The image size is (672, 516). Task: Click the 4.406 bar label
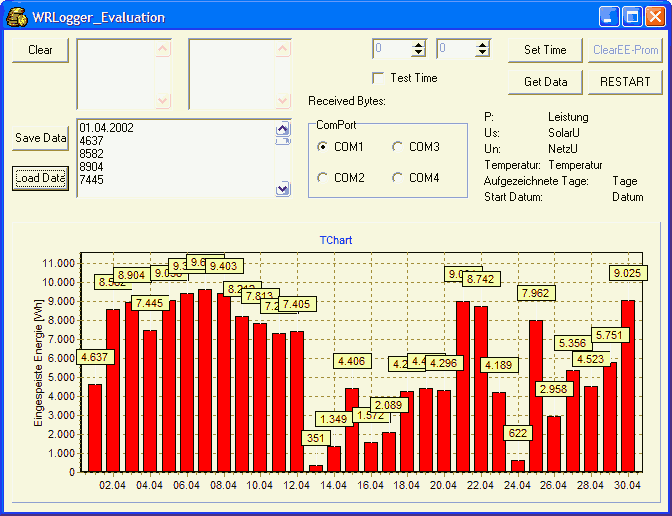point(352,361)
